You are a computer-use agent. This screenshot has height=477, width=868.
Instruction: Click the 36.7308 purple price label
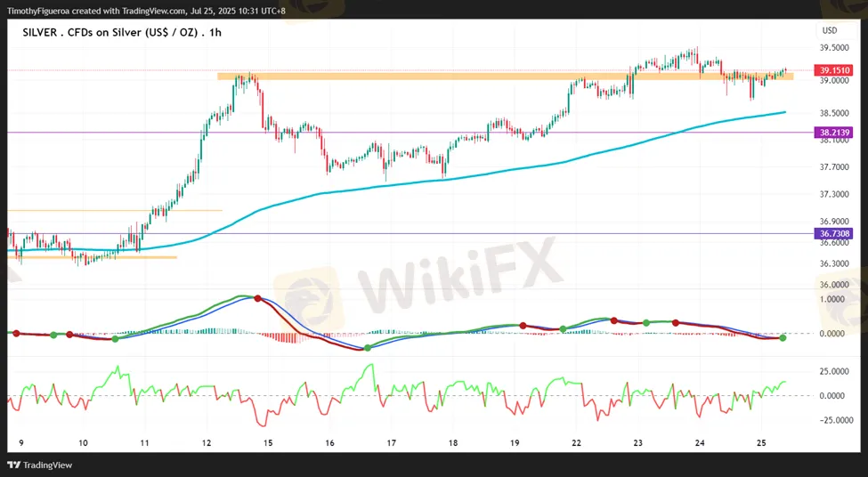tap(833, 233)
